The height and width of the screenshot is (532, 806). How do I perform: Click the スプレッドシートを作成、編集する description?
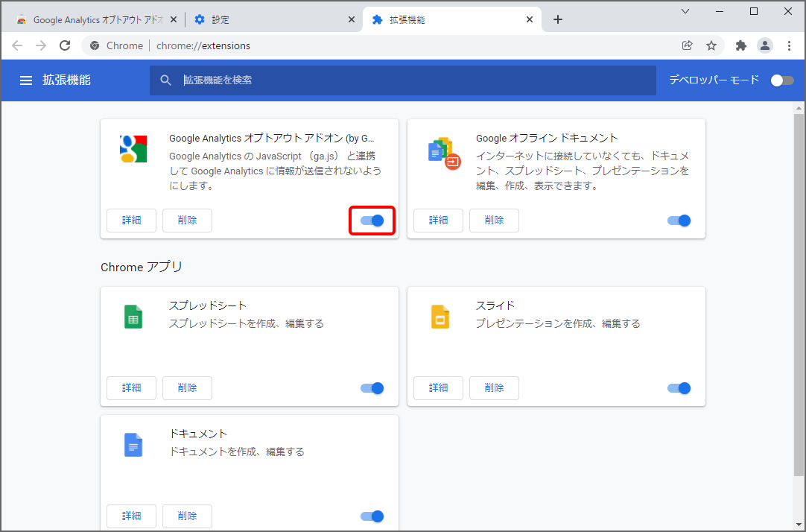(x=247, y=324)
